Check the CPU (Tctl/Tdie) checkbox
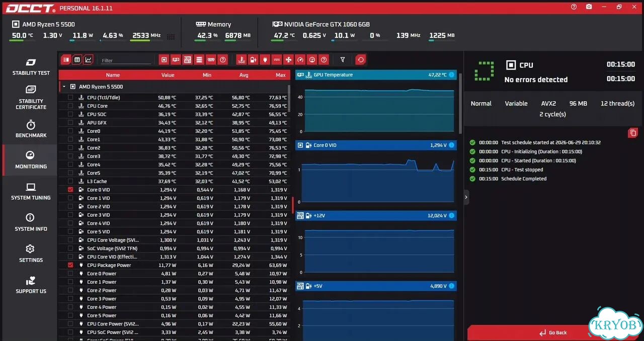Viewport: 644px width, 341px height. (x=70, y=98)
